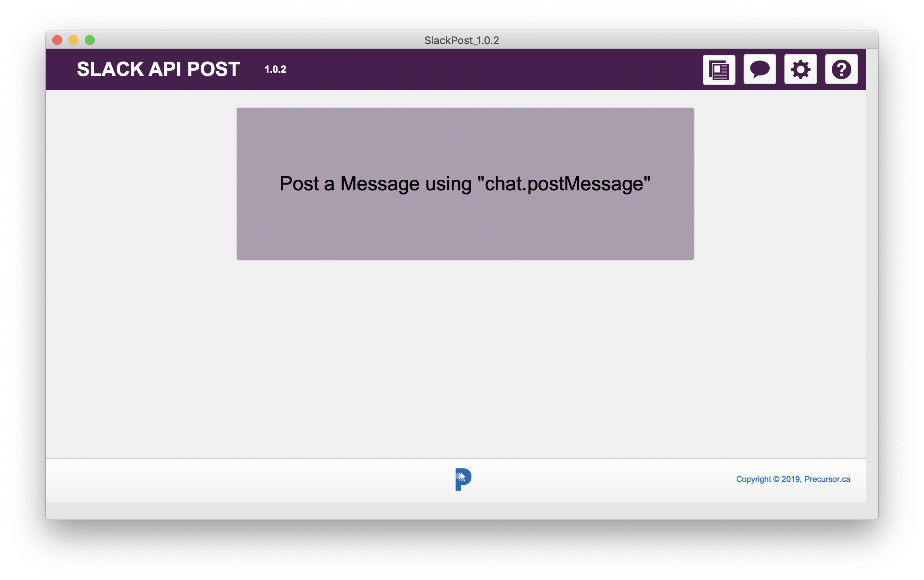
Task: Click the Precursor P logo in footer
Action: point(463,480)
